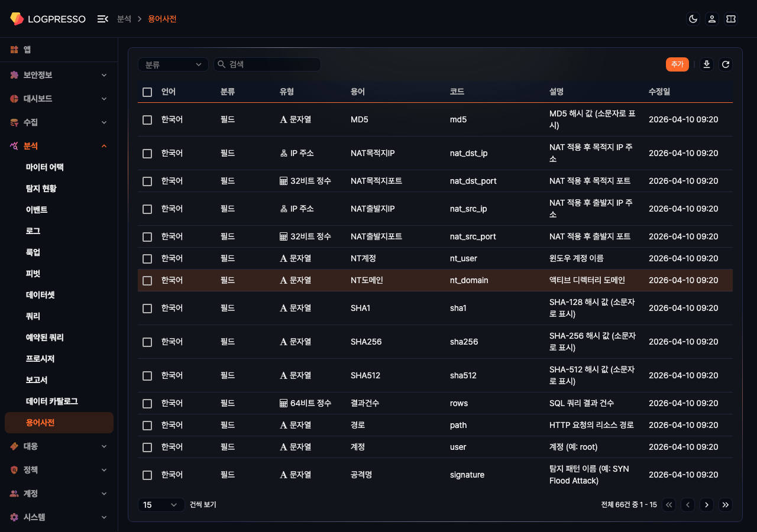757x532 pixels.
Task: Open the 15 rows-per-page dropdown
Action: tap(160, 505)
